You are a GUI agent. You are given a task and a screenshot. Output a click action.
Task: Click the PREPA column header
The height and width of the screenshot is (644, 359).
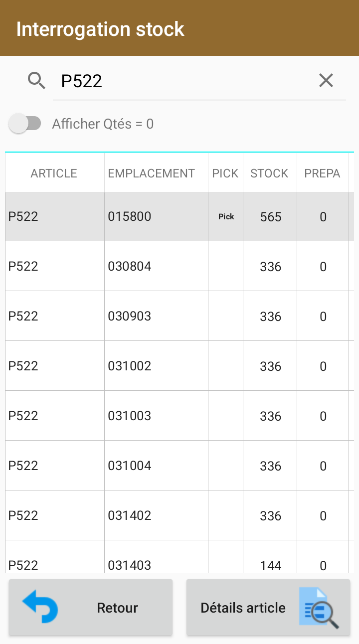[x=322, y=173]
